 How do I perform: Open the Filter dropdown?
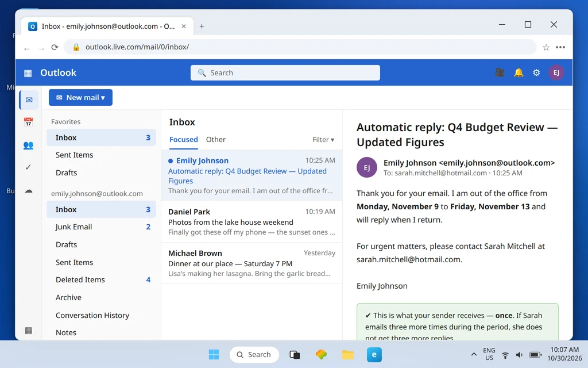point(323,140)
